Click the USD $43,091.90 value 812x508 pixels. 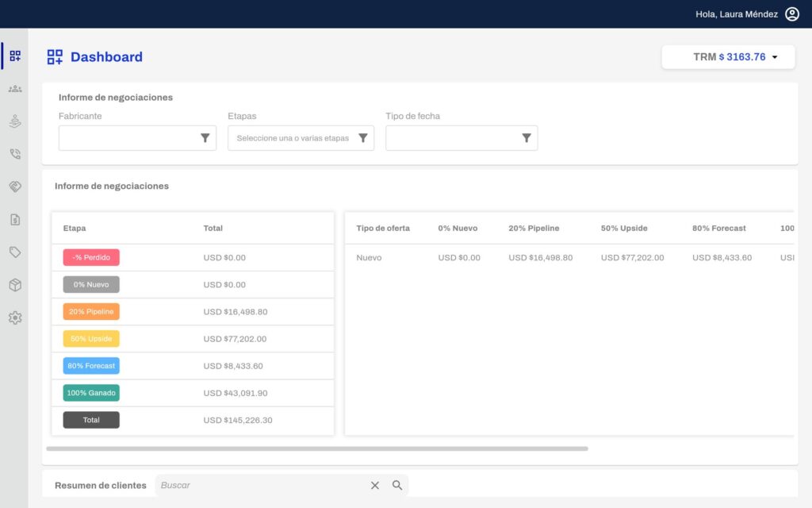pyautogui.click(x=235, y=393)
